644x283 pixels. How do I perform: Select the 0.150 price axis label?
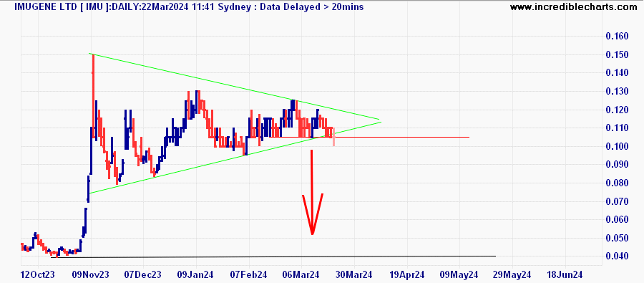pos(617,54)
